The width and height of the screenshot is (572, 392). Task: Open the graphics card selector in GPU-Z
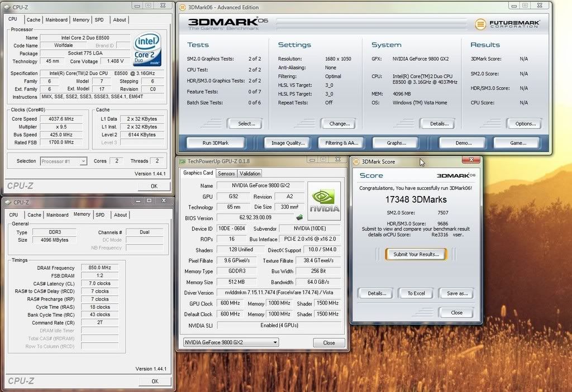click(230, 342)
